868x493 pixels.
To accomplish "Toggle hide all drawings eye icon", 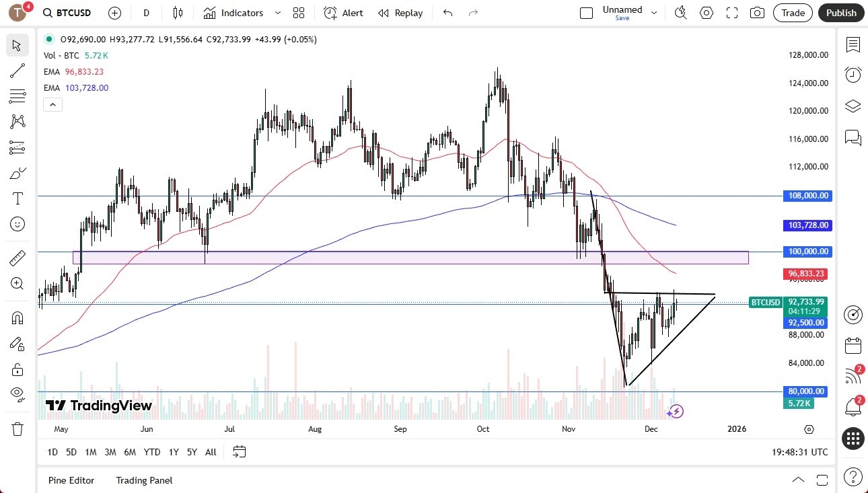I will 17,393.
